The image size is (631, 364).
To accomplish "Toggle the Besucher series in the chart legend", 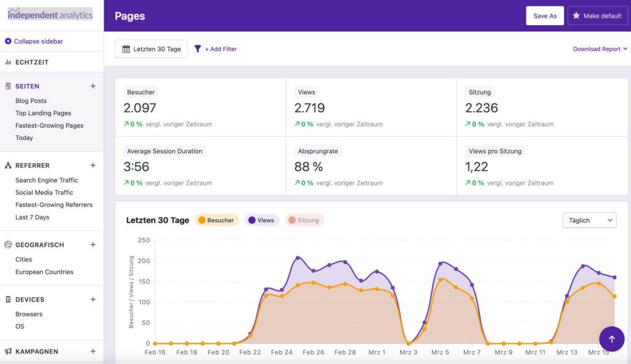I will [216, 220].
